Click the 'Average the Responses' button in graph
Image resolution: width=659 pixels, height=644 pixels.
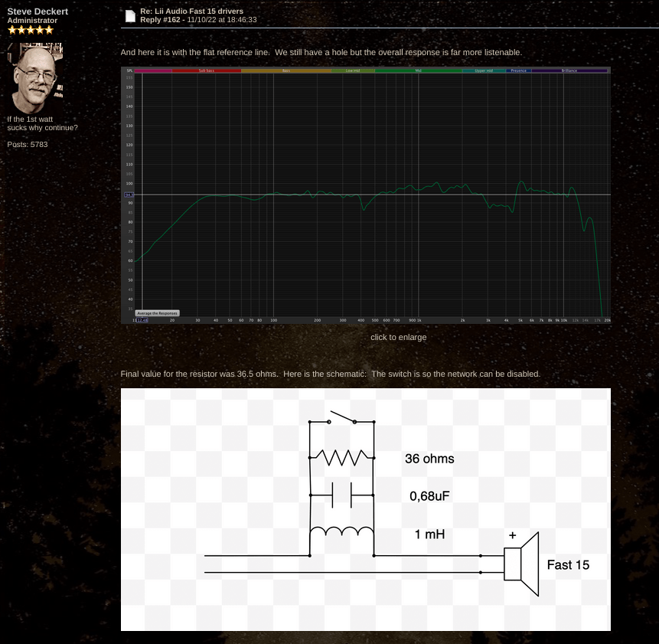tap(157, 313)
